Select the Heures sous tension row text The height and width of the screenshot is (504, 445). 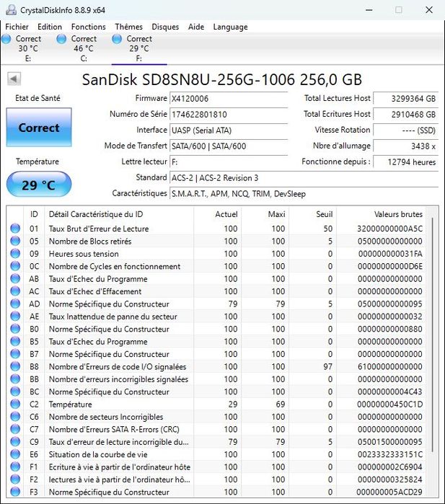pyautogui.click(x=84, y=254)
